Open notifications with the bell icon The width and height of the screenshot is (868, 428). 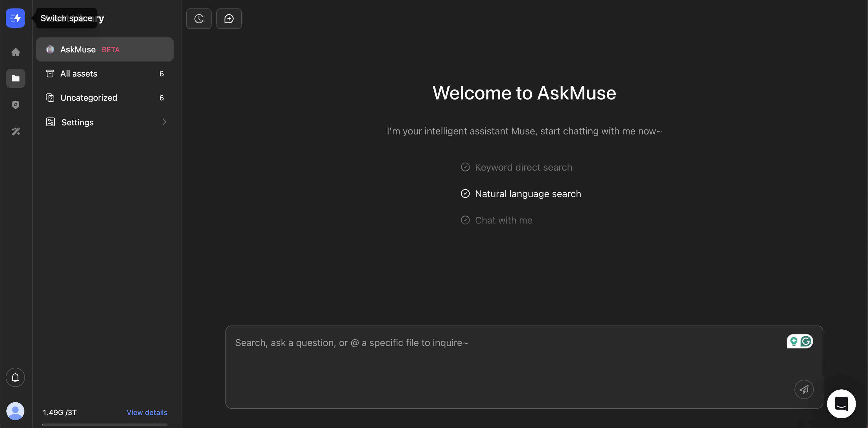pyautogui.click(x=15, y=377)
